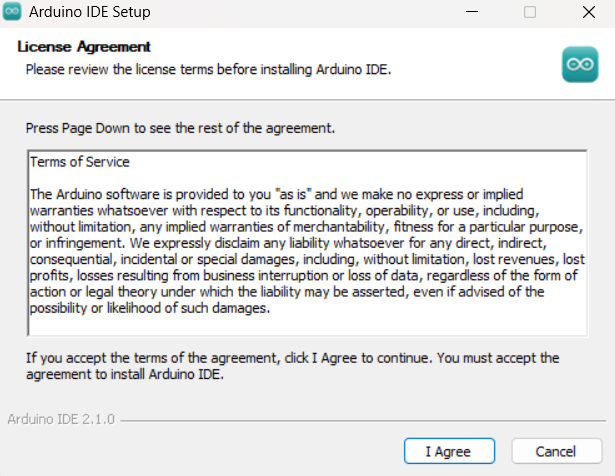Click the "Arduino IDE Setup" title bar text
This screenshot has height=476, width=615.
pyautogui.click(x=96, y=13)
